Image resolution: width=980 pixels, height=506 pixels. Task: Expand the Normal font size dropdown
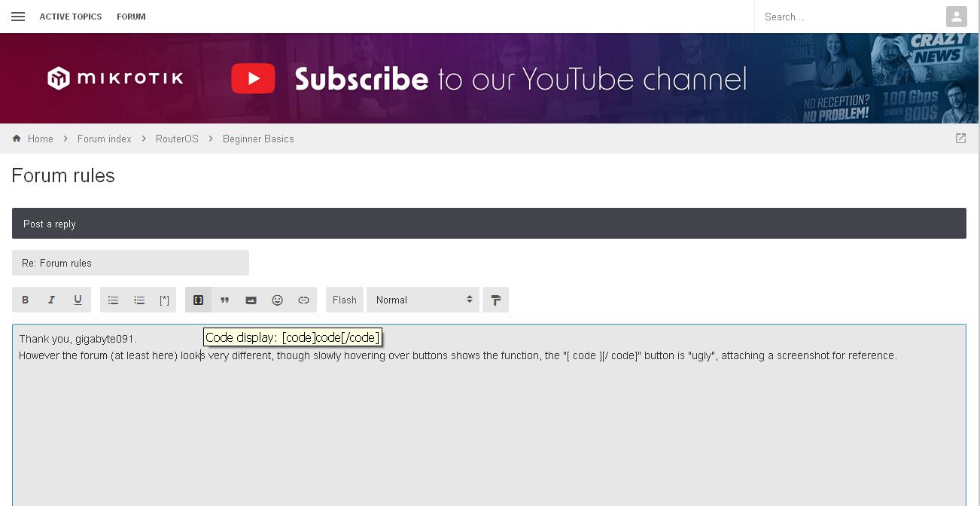423,300
